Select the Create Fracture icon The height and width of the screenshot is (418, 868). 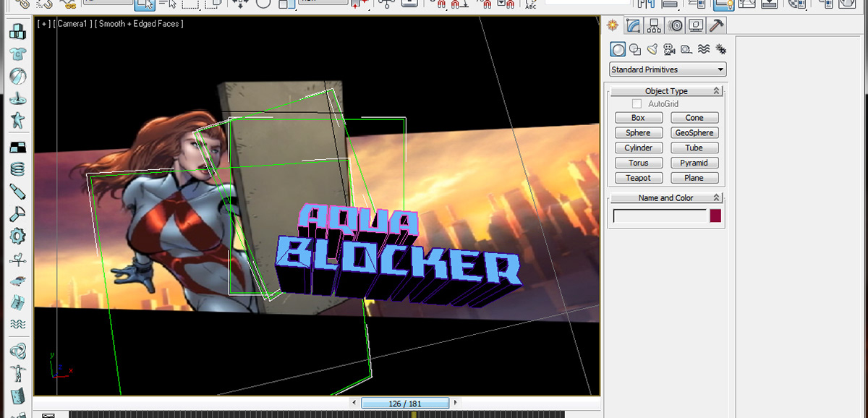click(17, 303)
